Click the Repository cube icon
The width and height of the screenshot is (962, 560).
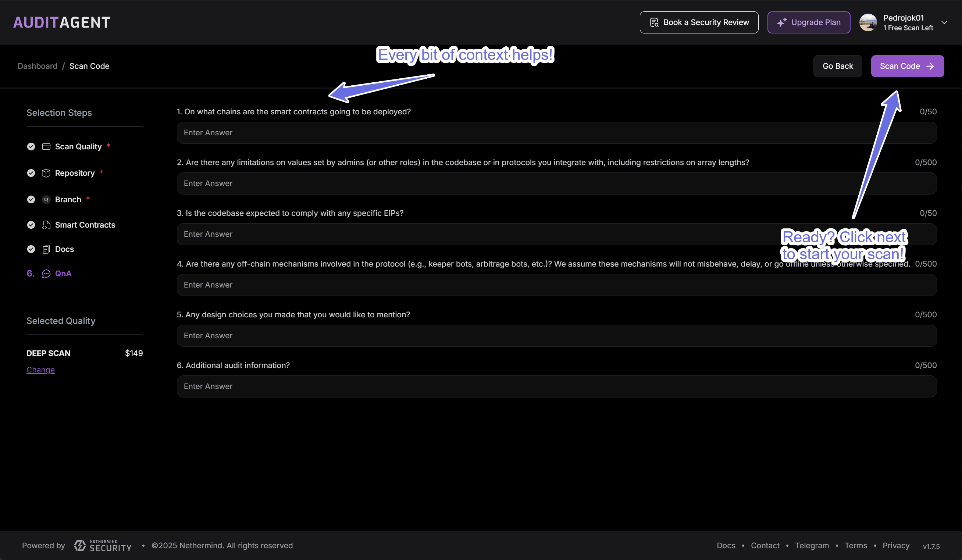tap(46, 173)
